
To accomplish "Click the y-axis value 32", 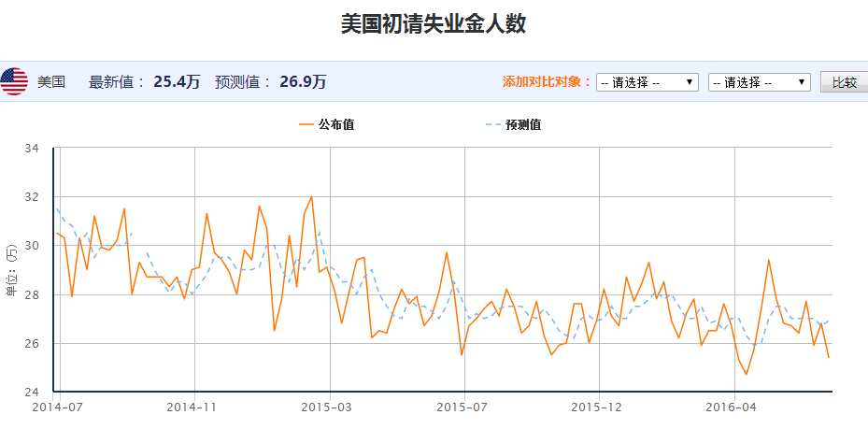I will 32,196.
